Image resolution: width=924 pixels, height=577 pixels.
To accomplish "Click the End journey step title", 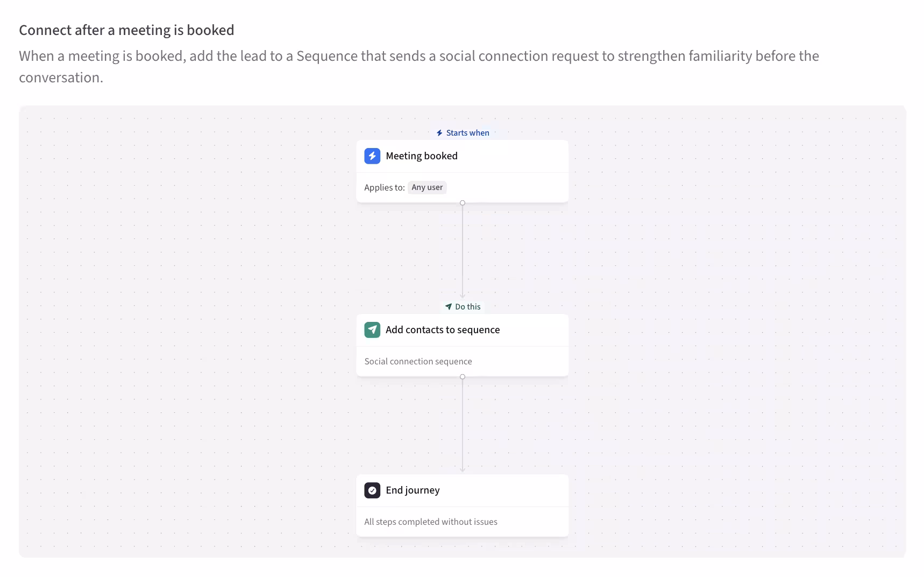I will coord(413,490).
